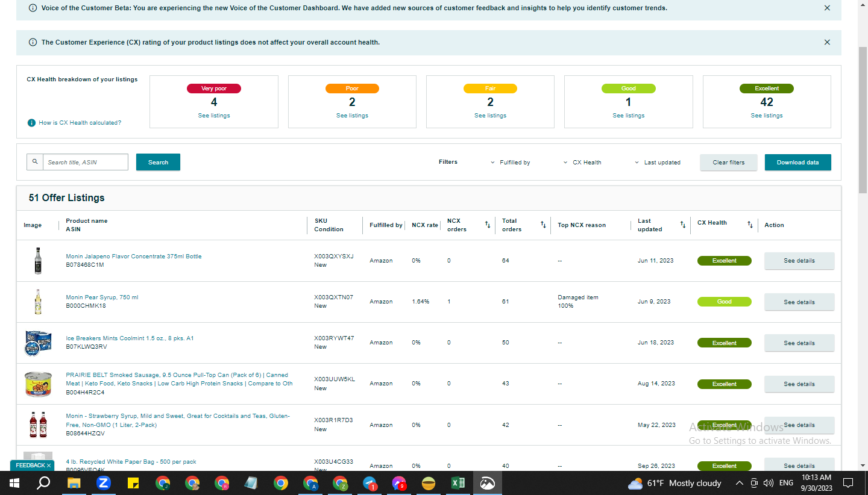See listings under Fair
This screenshot has height=495, width=868.
tap(490, 116)
